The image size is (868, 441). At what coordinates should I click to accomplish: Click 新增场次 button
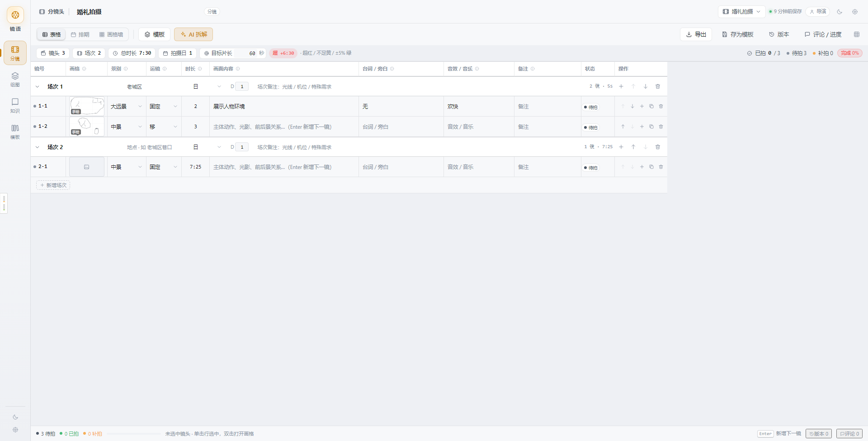53,185
